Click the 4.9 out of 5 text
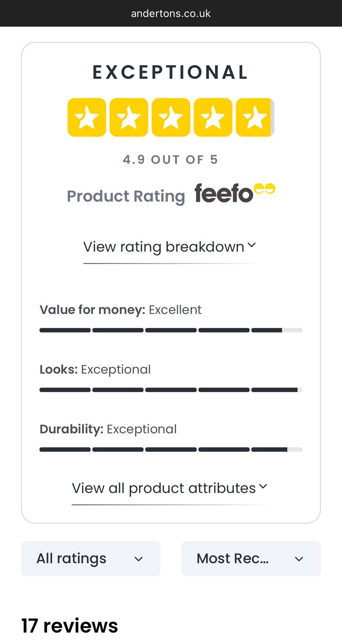Image resolution: width=342 pixels, height=644 pixels. pyautogui.click(x=171, y=159)
